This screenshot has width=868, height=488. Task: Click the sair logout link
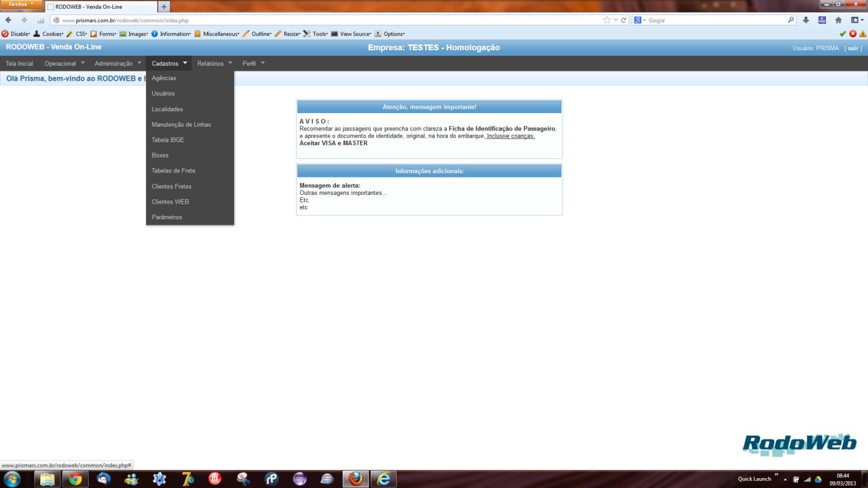[x=853, y=48]
